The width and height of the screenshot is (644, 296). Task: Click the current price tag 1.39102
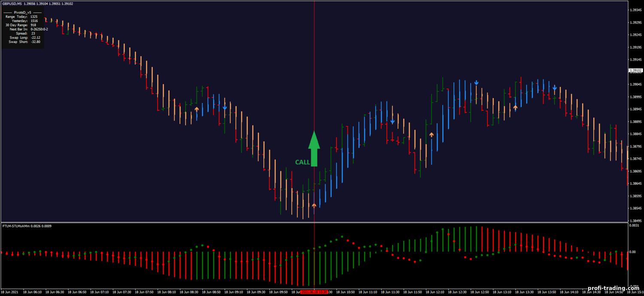coord(635,70)
